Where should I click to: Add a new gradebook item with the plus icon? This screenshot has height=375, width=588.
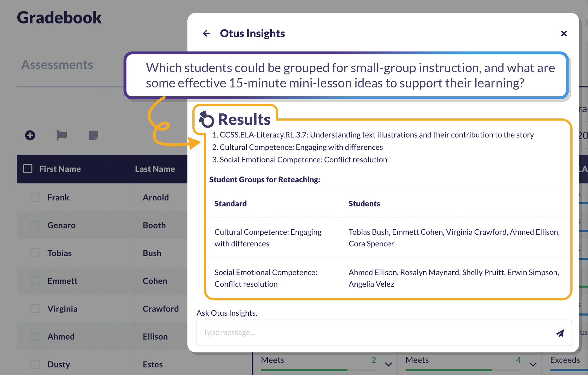30,135
